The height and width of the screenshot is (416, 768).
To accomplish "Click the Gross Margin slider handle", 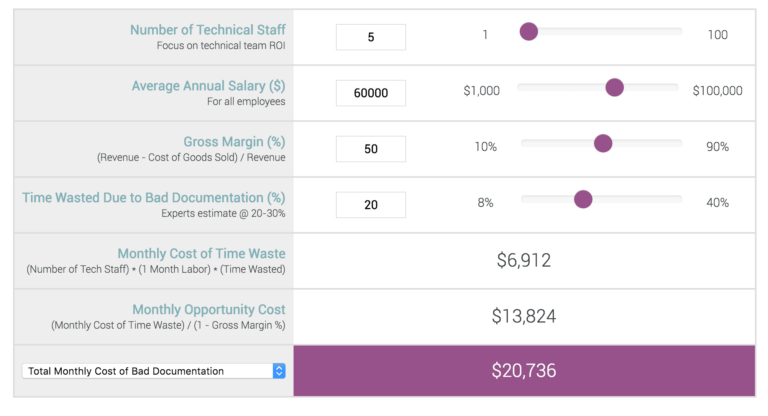I will [603, 143].
